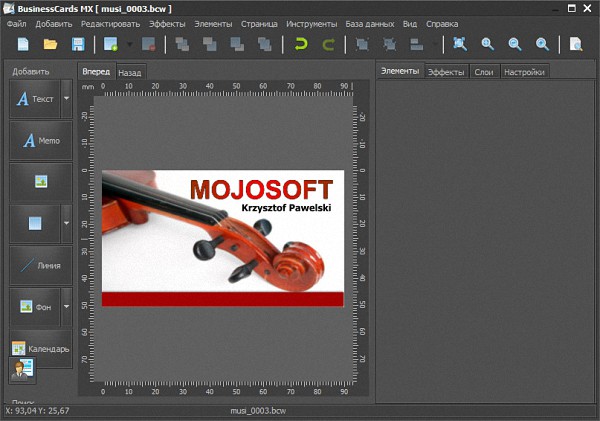Click the contact card icon in the sidebar
The height and width of the screenshot is (421, 600).
(22, 370)
